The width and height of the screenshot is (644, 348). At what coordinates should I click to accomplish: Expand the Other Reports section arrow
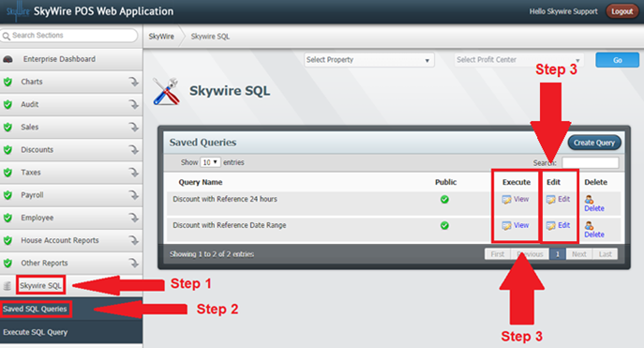click(x=133, y=263)
